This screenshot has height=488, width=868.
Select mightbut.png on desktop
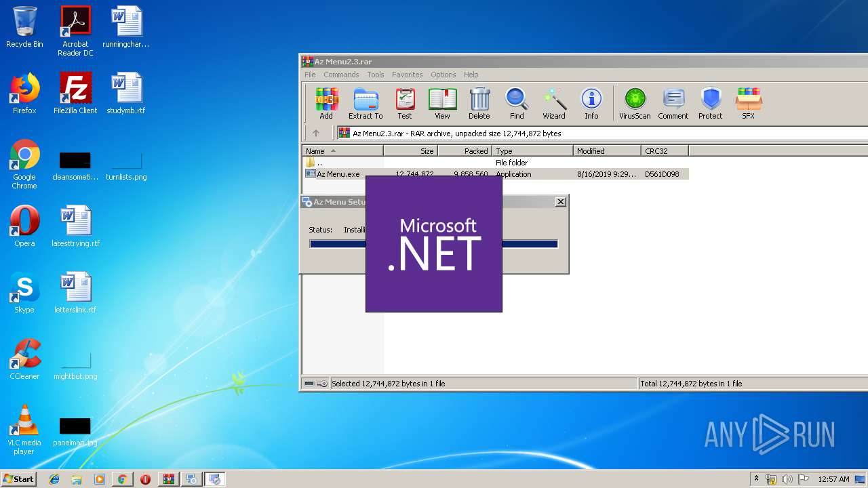click(x=75, y=366)
